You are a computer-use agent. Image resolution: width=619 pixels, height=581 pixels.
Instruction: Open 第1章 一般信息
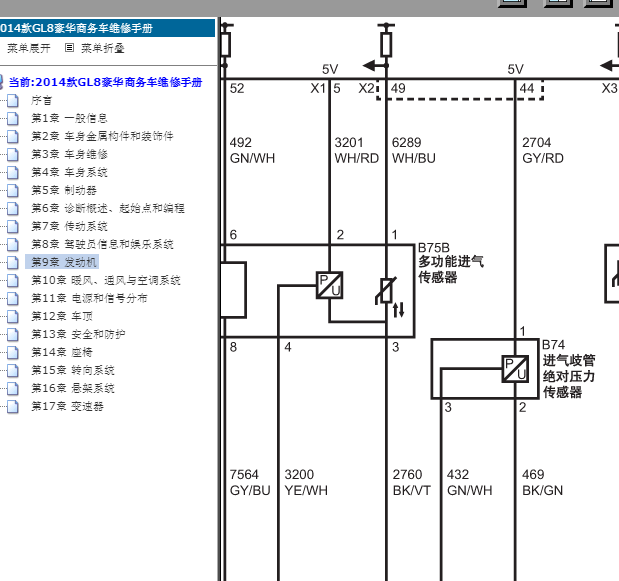(x=69, y=118)
